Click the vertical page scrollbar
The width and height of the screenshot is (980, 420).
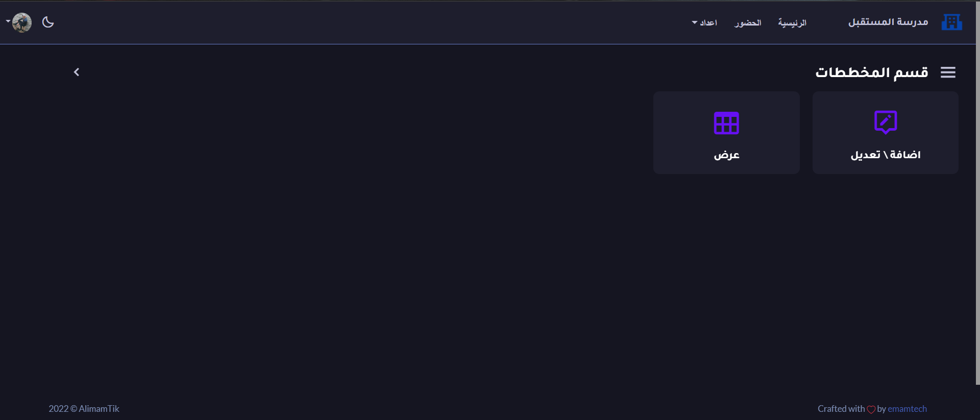coord(977,204)
